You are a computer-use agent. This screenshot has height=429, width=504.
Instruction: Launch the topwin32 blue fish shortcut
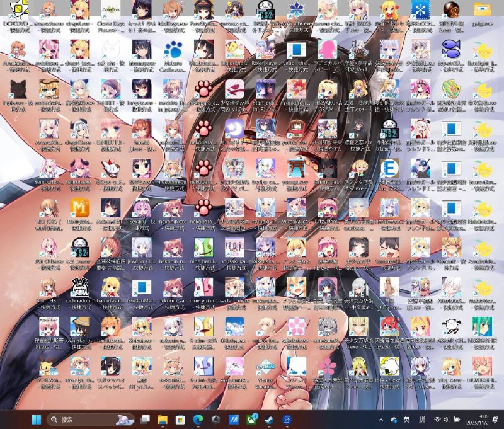click(451, 50)
